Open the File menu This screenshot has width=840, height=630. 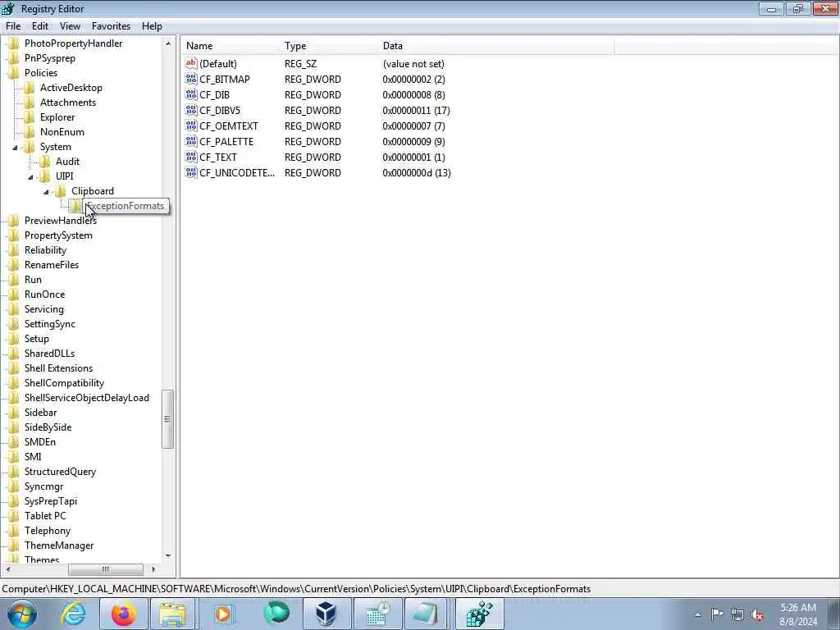tap(13, 26)
